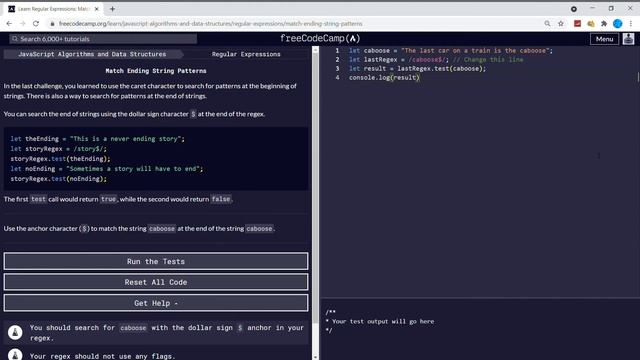
Task: Click the freeCodeCamp user avatar icon
Action: click(629, 39)
